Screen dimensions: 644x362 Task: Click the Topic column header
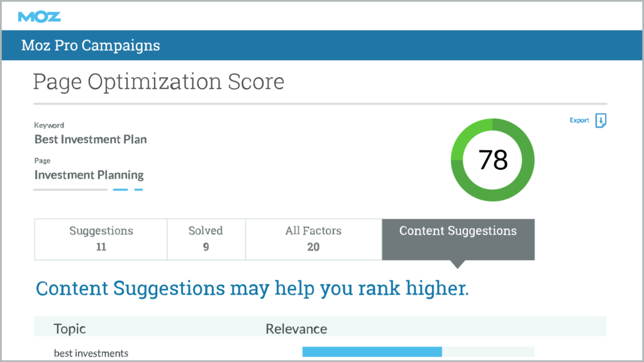tap(69, 329)
